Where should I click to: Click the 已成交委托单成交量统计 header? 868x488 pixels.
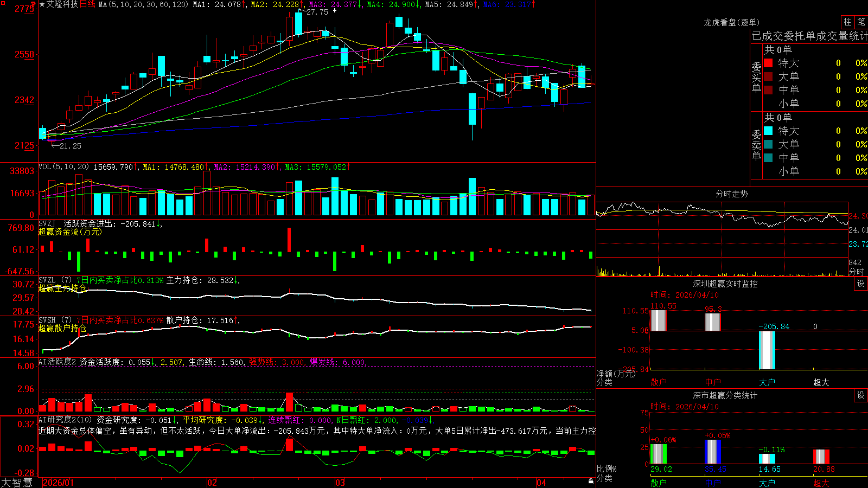tap(809, 36)
